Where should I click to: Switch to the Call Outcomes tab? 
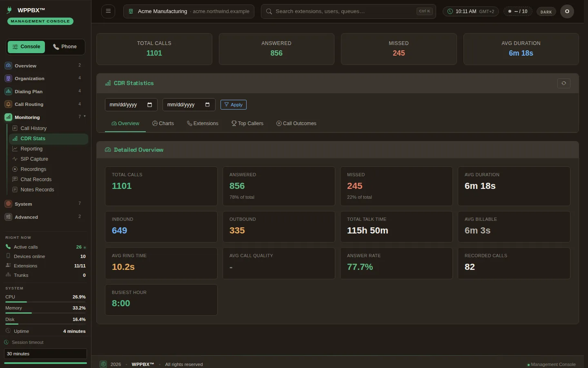click(x=296, y=123)
